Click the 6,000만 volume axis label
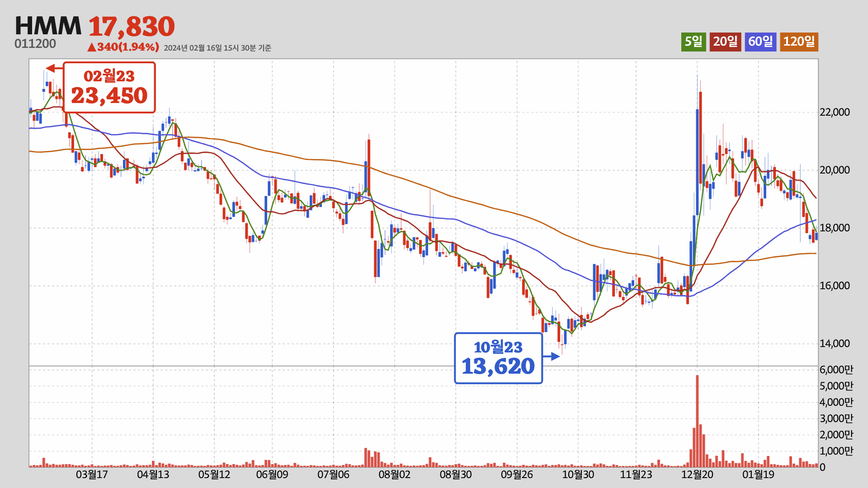 (836, 370)
